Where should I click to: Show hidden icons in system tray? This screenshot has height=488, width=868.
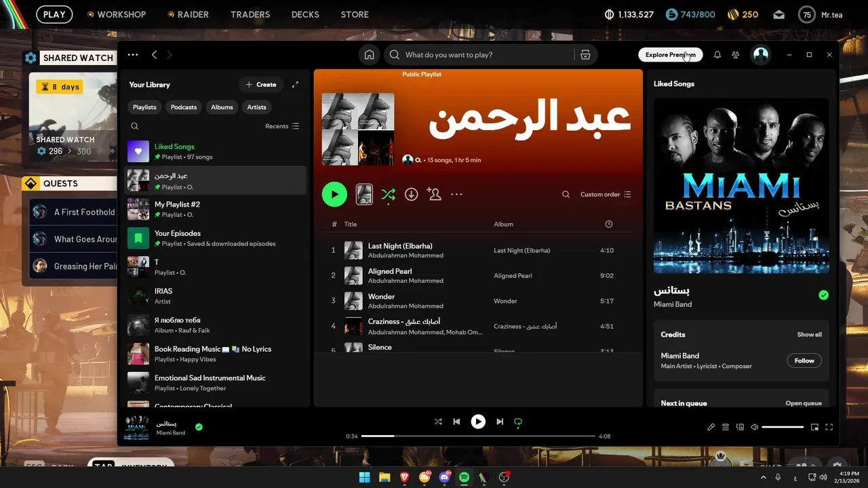tap(762, 477)
